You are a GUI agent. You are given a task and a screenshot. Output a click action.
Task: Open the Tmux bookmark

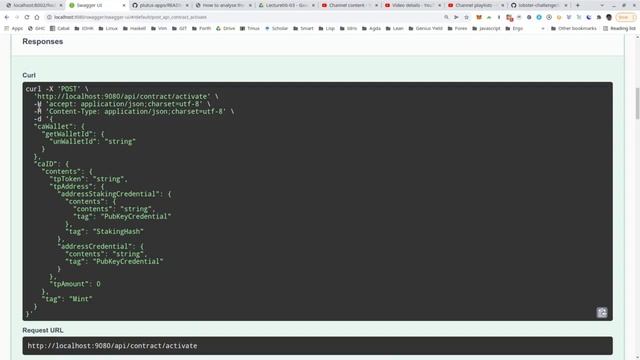250,29
